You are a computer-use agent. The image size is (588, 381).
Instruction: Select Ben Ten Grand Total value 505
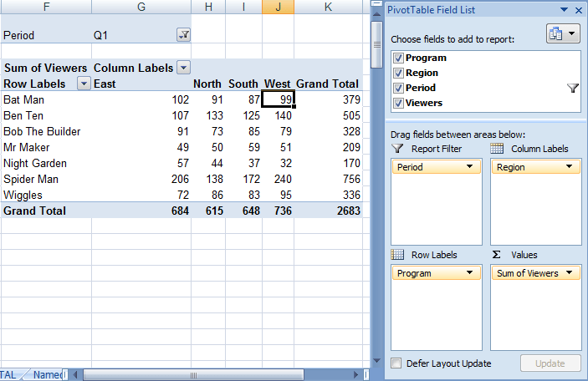click(328, 115)
